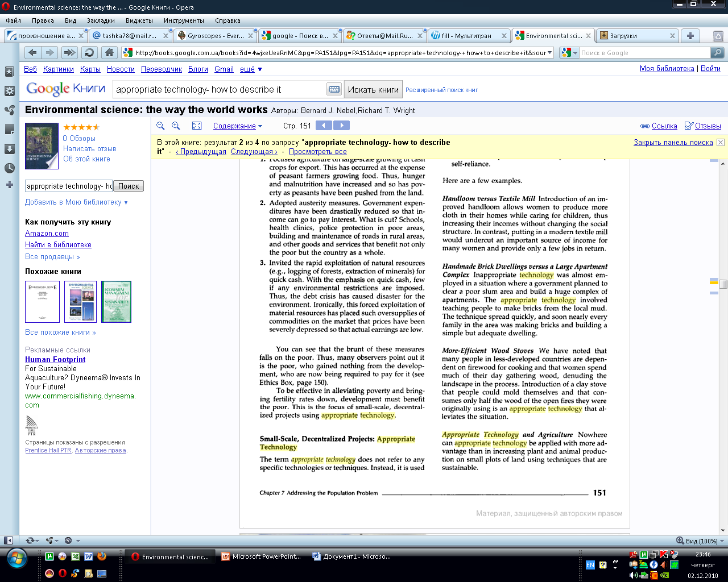Reload the page with the Refresh button

click(x=89, y=52)
